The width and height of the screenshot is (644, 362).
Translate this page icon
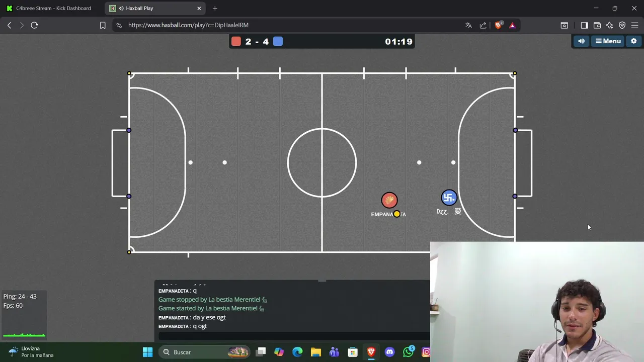(468, 25)
